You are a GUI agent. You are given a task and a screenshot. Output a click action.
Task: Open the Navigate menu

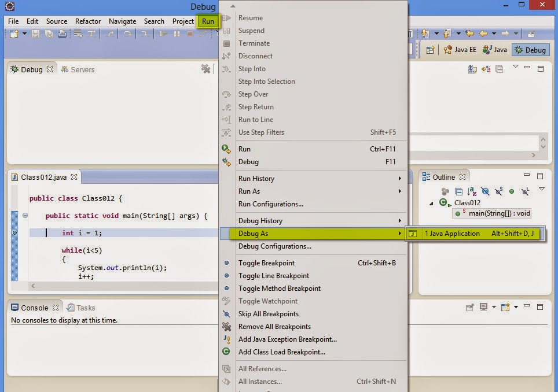(x=122, y=21)
